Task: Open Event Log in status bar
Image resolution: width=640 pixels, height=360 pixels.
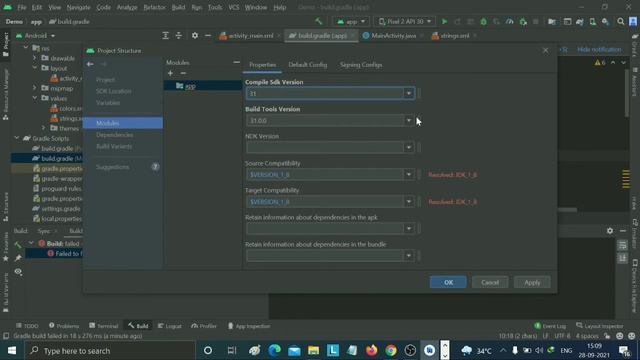Action: [550, 326]
